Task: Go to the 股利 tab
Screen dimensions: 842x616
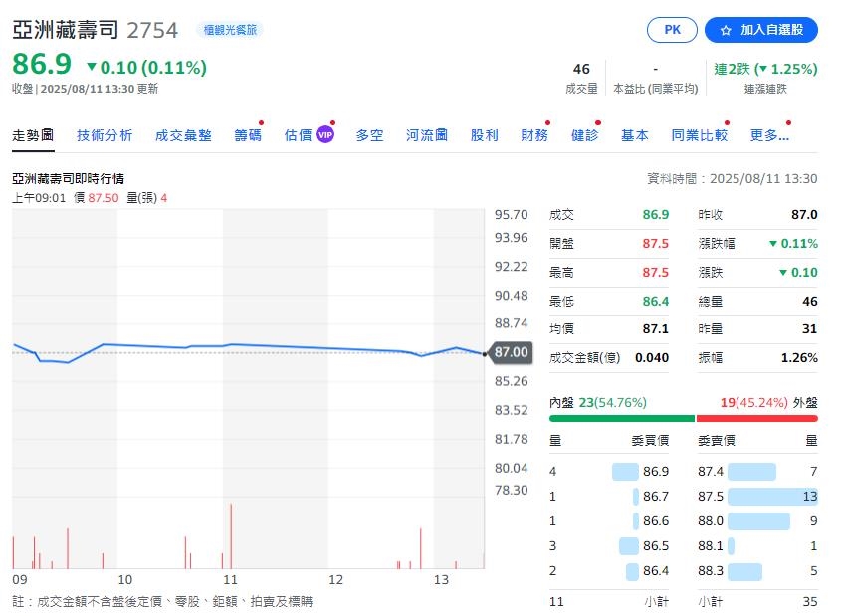Action: (483, 134)
